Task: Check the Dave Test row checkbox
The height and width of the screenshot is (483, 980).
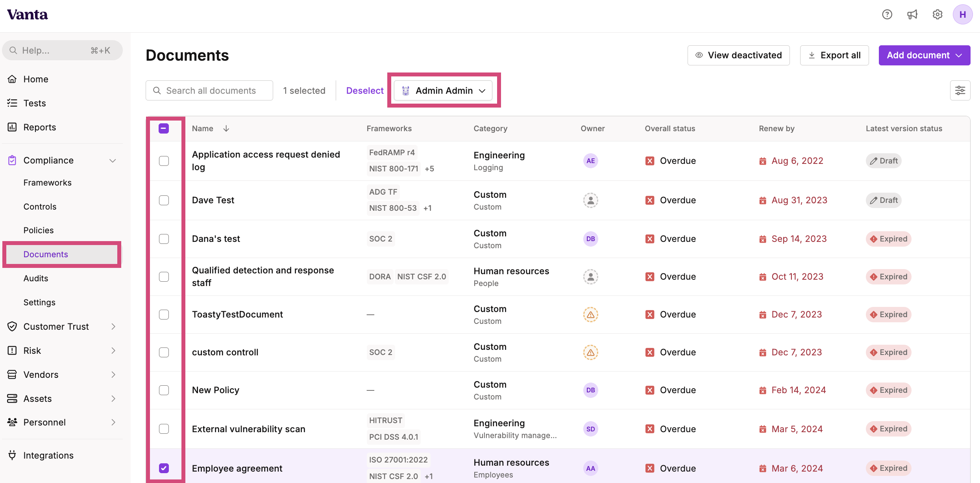Action: tap(164, 200)
